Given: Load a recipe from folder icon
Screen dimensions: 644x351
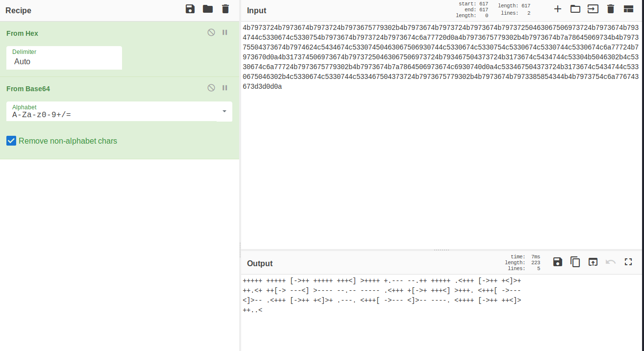Looking at the screenshot, I should point(208,9).
